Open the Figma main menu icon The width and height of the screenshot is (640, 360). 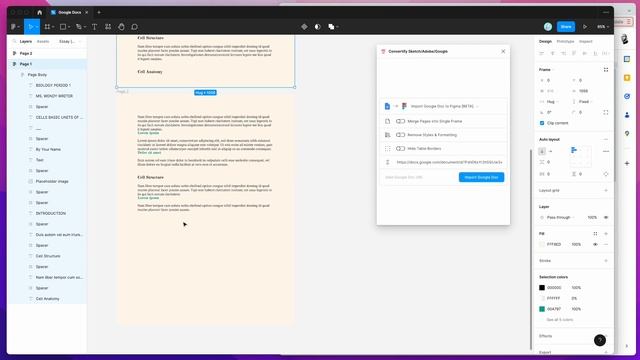15,27
